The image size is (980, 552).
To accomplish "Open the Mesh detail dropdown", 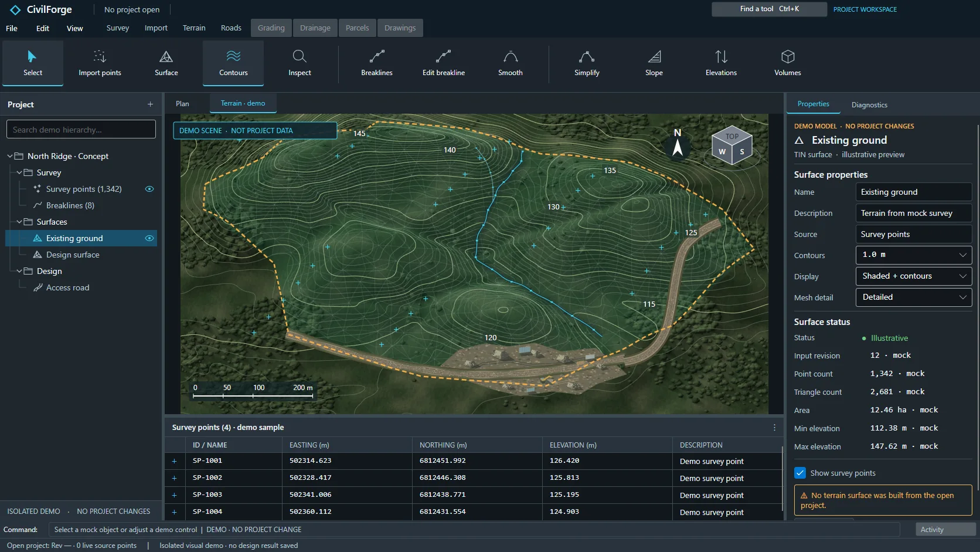I will pos(914,297).
